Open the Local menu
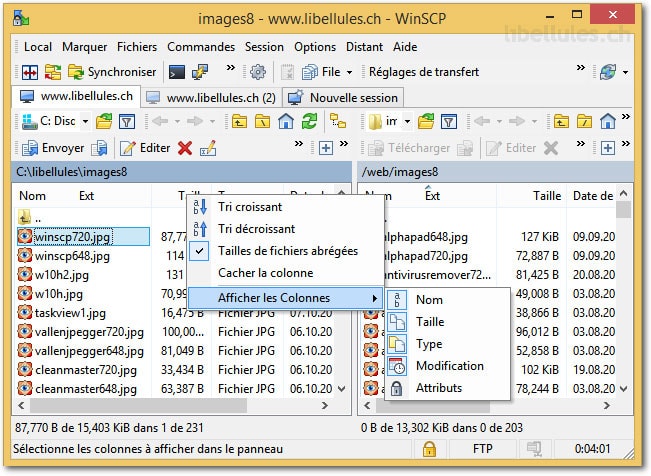Viewport: 651px width, 476px height. pos(38,47)
